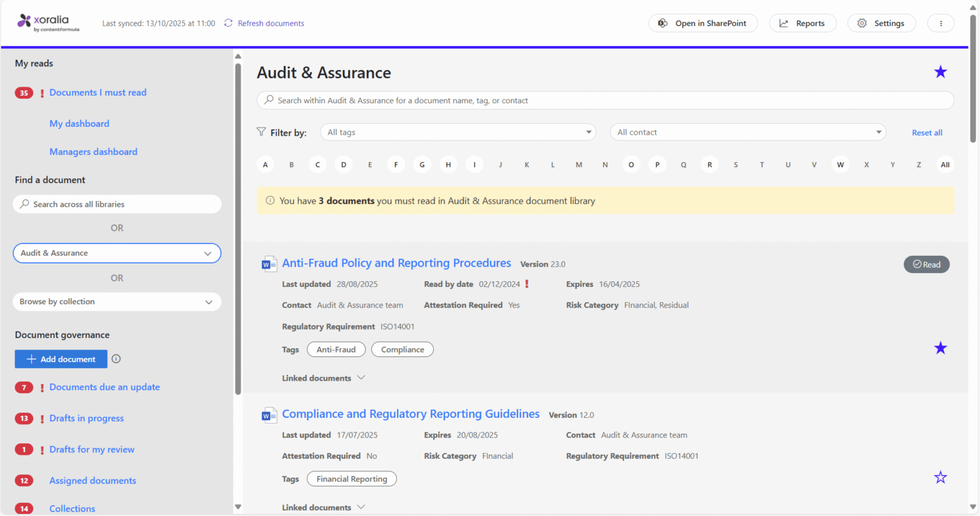980x516 pixels.
Task: Click info icon next to Add document
Action: 116,359
